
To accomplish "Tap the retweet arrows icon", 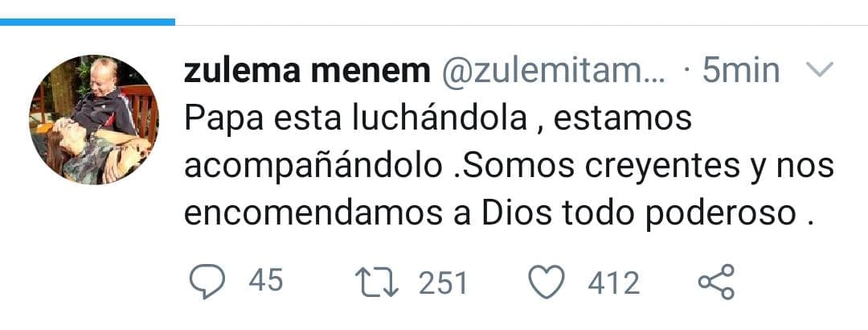I will 375,282.
